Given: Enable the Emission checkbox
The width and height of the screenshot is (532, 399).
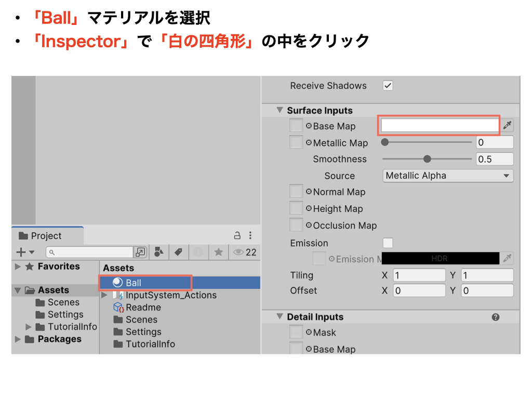Looking at the screenshot, I should coord(388,243).
